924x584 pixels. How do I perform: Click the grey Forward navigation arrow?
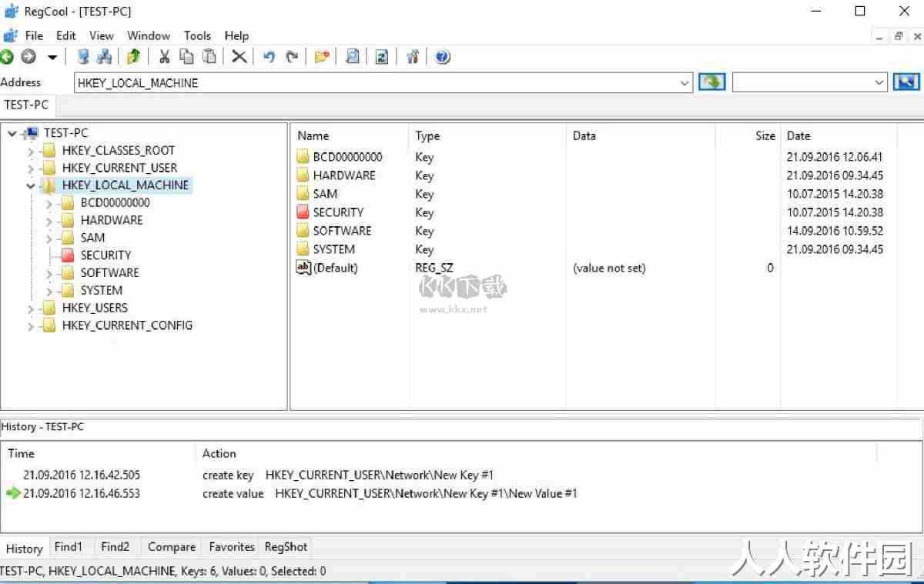click(28, 56)
